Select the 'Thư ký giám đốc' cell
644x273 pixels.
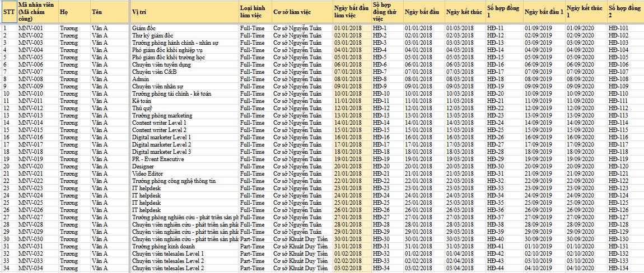click(185, 35)
